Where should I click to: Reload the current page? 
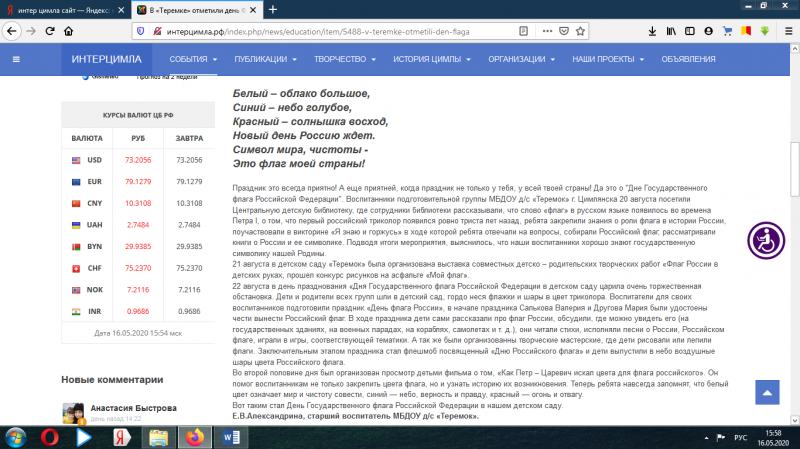(50, 32)
